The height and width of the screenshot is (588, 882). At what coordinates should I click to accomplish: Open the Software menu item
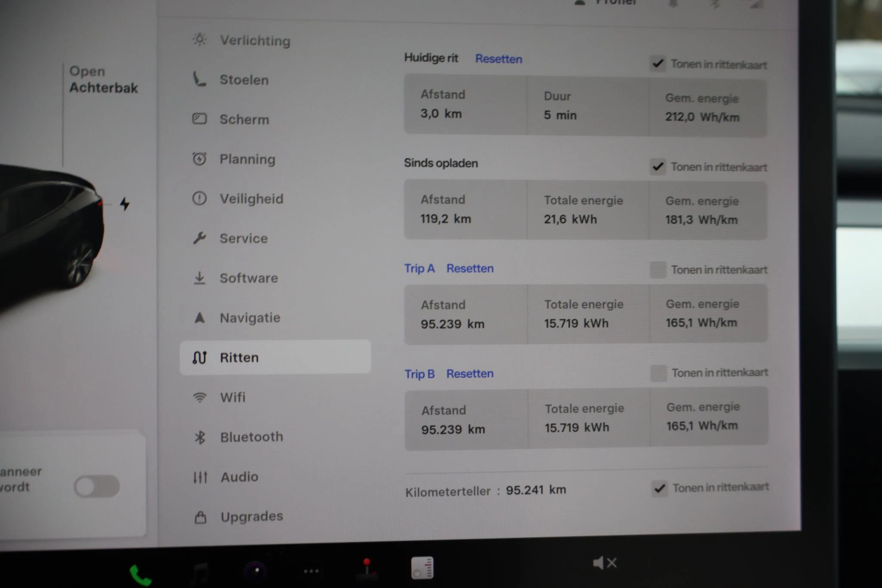coord(248,278)
